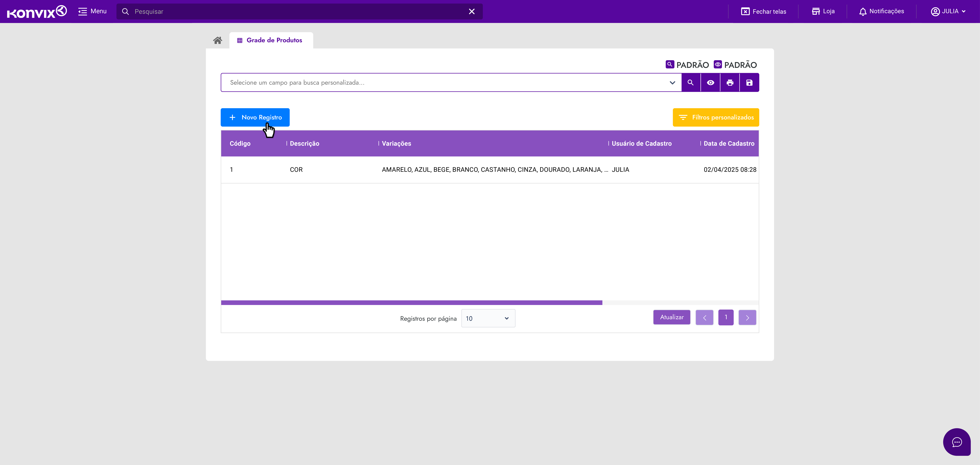Sort by Descrição column header

304,144
